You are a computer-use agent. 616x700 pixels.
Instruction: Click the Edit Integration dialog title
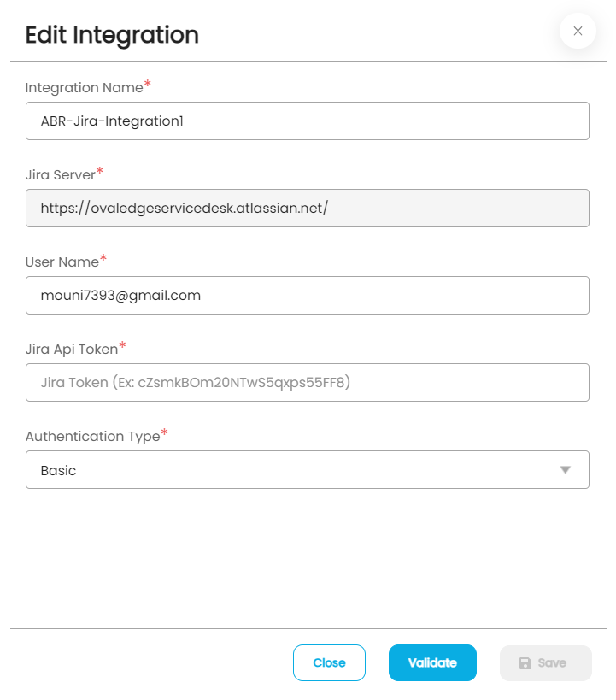coord(112,35)
